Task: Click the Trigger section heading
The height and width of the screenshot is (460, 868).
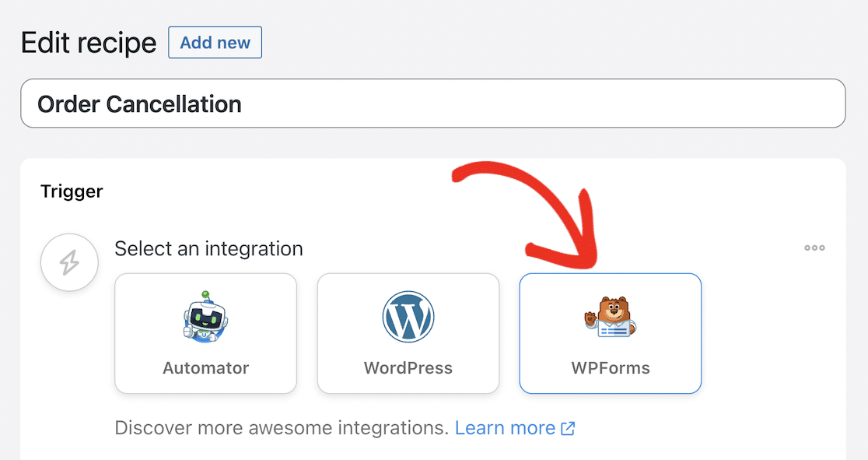Action: pos(72,191)
